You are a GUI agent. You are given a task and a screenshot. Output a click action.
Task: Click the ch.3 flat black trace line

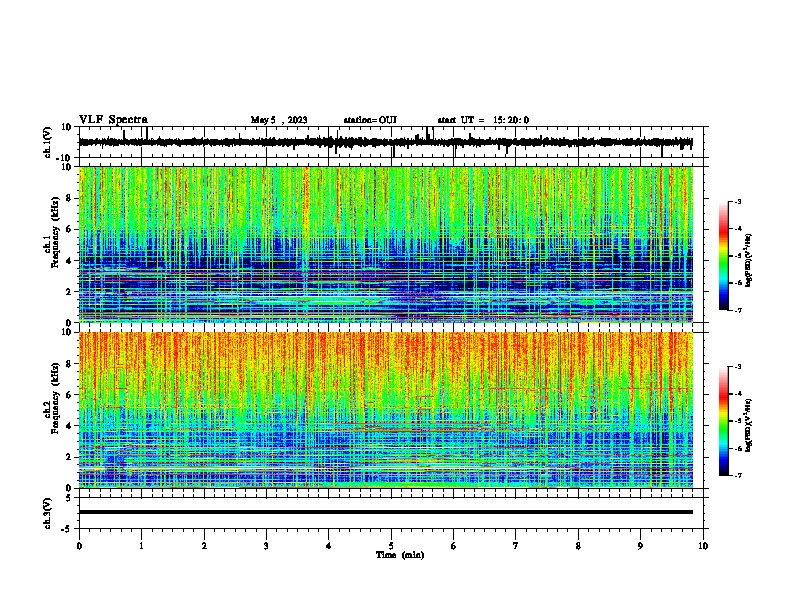tap(386, 512)
